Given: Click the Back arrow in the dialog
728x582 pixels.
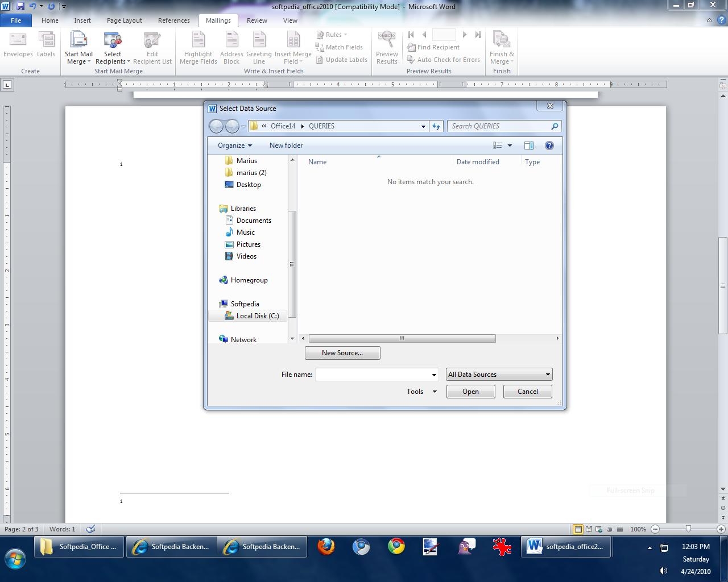Looking at the screenshot, I should coord(216,126).
